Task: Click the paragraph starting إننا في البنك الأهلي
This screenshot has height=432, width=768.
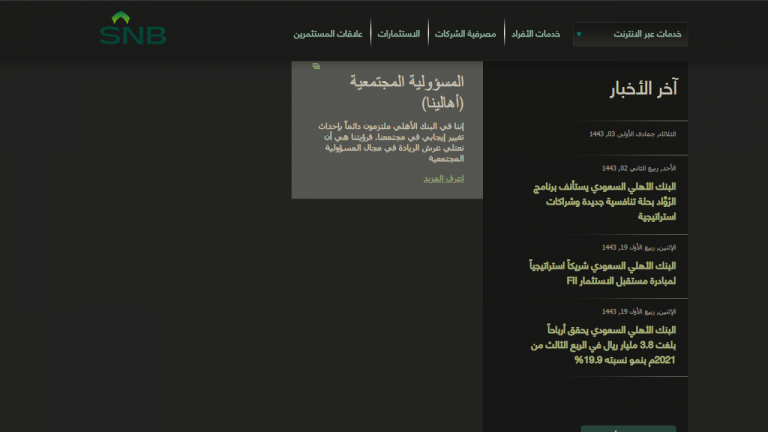Action: click(391, 143)
